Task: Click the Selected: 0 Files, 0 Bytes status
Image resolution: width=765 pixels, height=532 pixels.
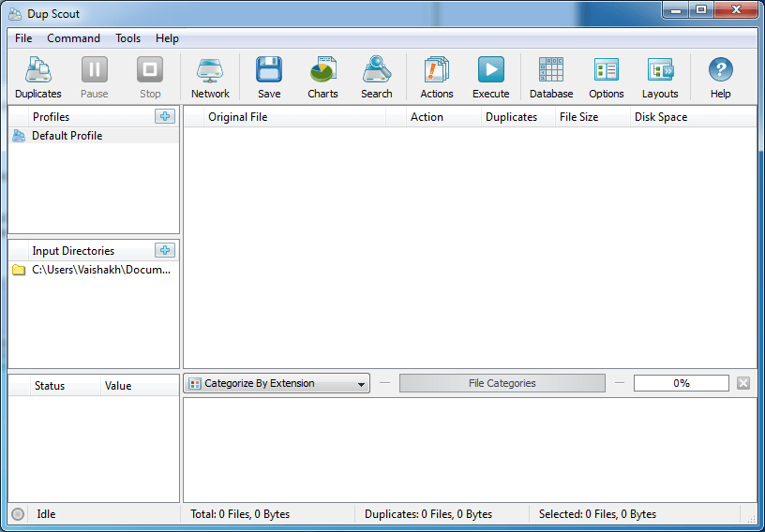Action: tap(597, 514)
